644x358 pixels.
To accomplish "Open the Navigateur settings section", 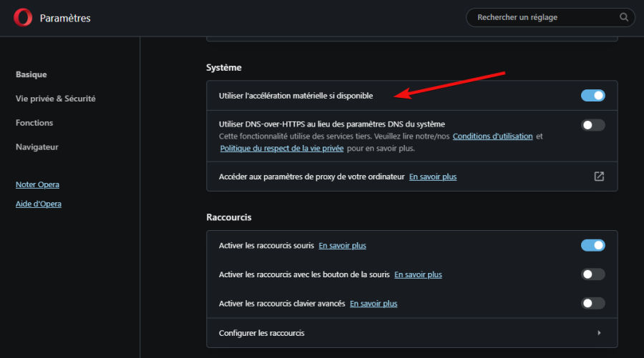I will point(37,146).
